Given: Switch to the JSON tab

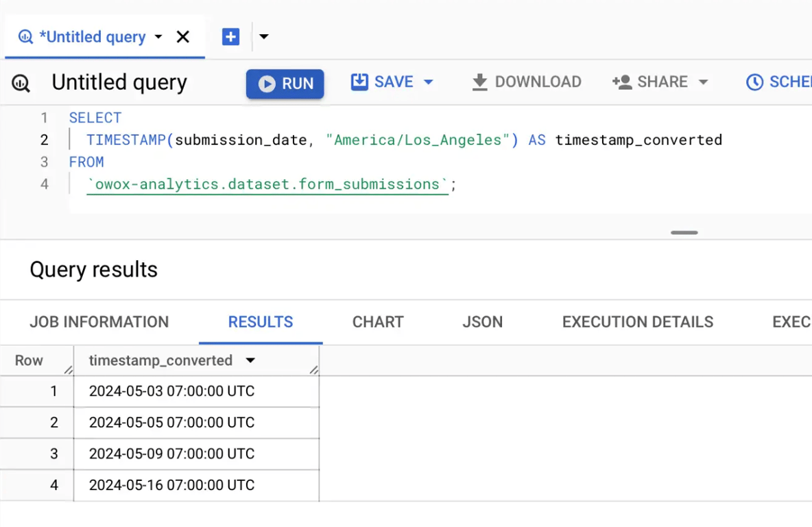Looking at the screenshot, I should [483, 322].
